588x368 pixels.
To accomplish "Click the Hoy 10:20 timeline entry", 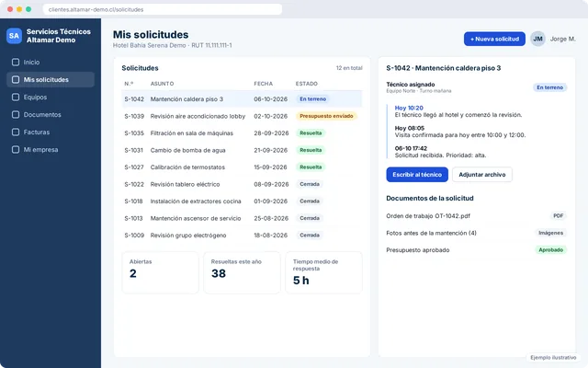I will 458,111.
